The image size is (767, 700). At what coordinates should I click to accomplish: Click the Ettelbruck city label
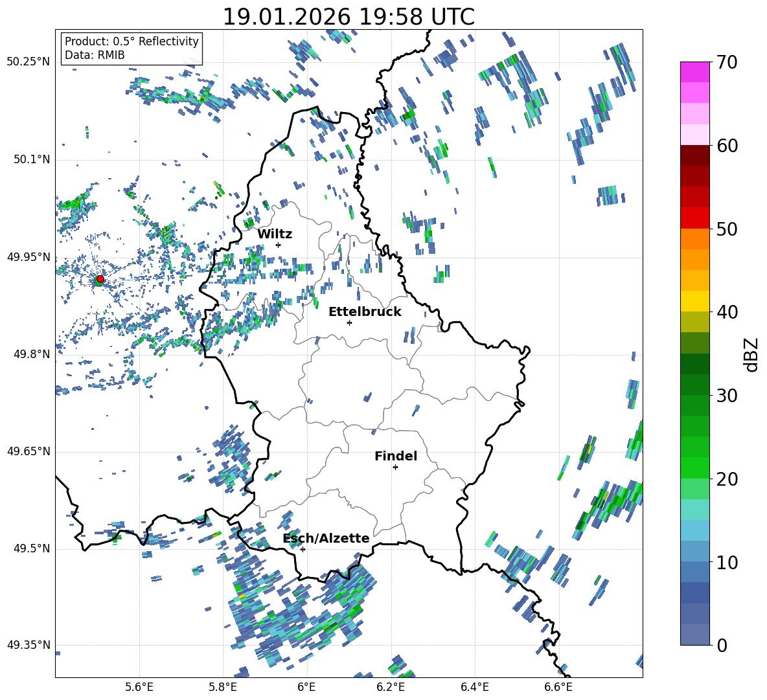365,312
